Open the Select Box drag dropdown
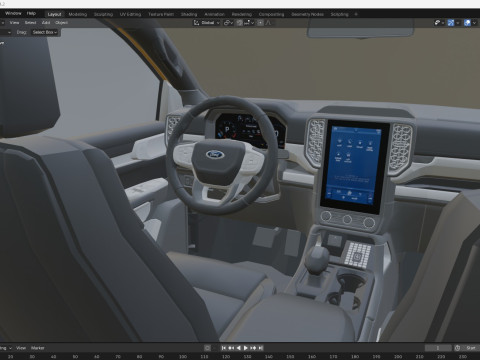 point(45,32)
